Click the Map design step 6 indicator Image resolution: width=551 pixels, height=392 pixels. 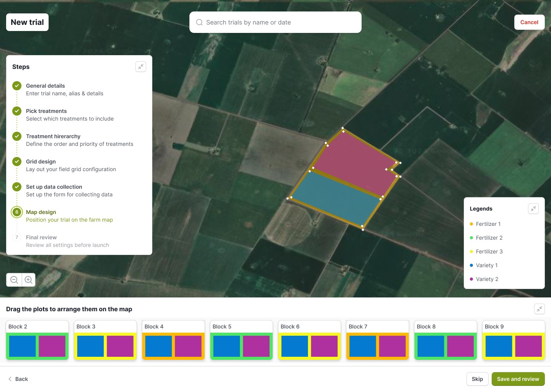coord(17,212)
